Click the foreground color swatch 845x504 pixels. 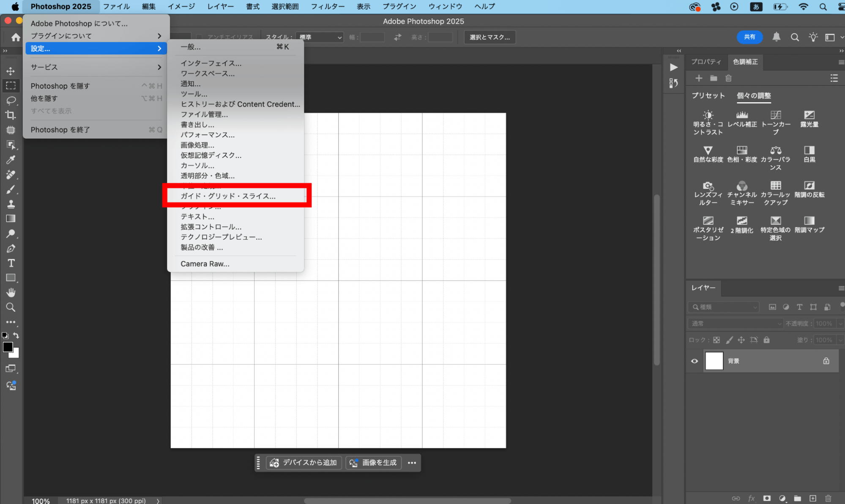(8, 347)
